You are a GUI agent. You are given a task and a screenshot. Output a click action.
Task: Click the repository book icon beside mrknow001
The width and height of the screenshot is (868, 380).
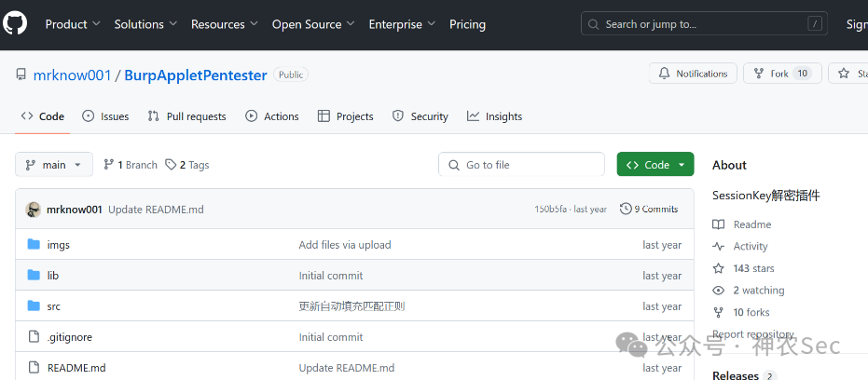click(x=21, y=75)
